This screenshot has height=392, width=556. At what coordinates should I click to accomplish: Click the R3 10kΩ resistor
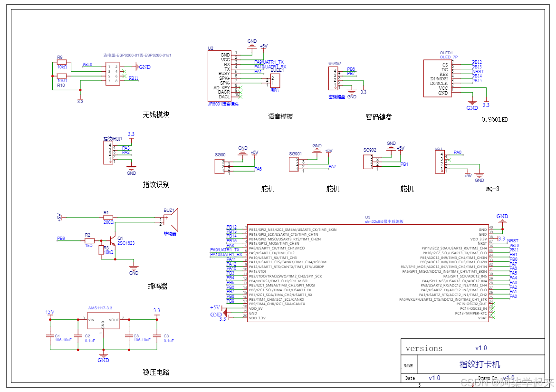click(x=101, y=250)
